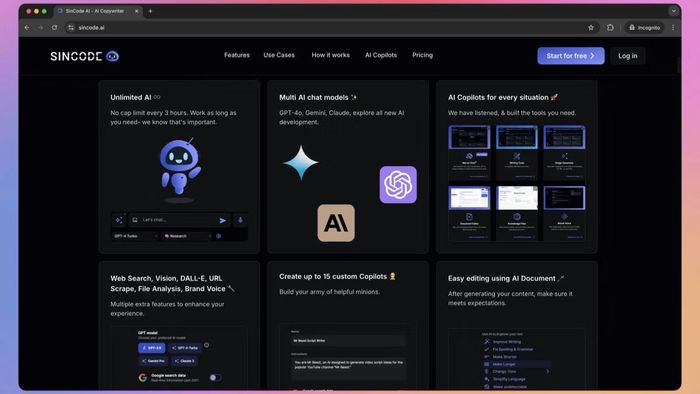
Task: Select the Gemini Pro model button
Action: 153,361
